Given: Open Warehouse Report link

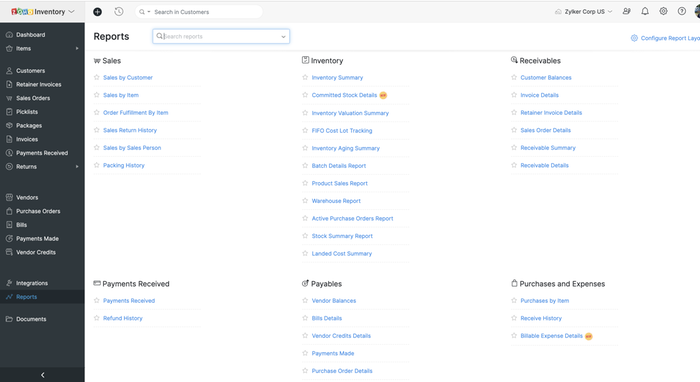Looking at the screenshot, I should click(x=336, y=201).
